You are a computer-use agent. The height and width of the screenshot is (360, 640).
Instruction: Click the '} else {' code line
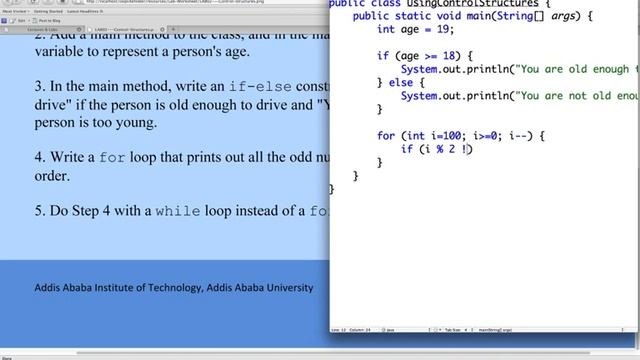tap(400, 83)
